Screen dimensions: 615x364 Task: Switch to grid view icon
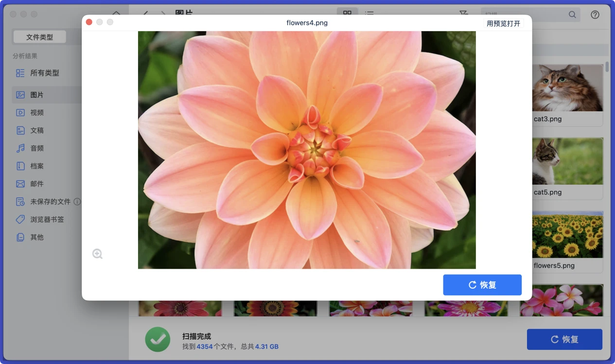347,15
